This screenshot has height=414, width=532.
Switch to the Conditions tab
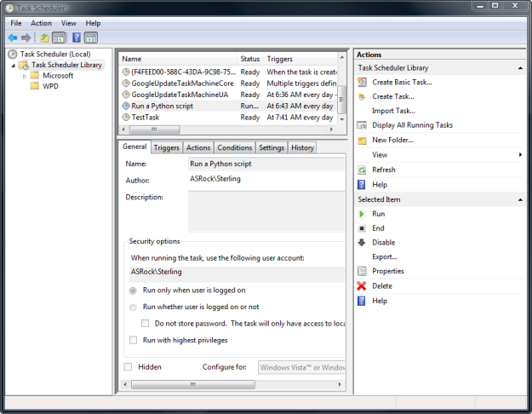235,147
